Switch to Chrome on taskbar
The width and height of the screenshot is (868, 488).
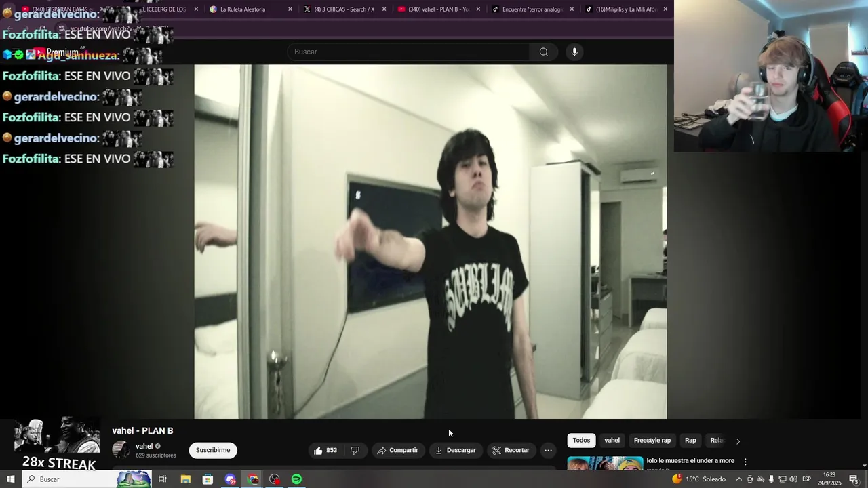pos(253,479)
